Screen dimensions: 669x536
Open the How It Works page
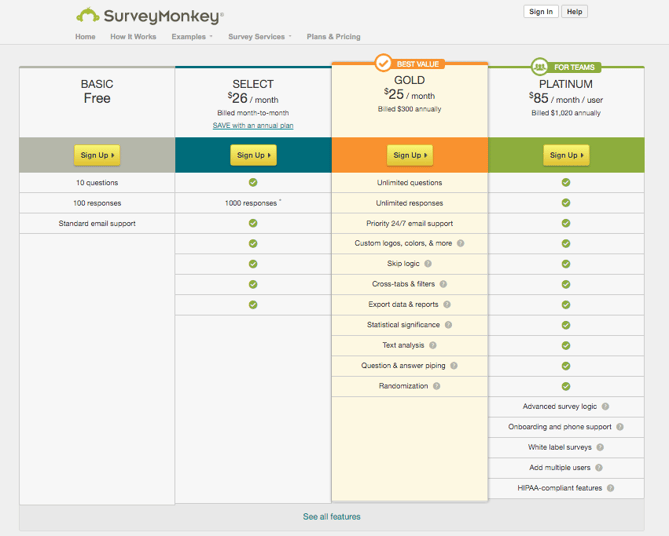pyautogui.click(x=133, y=37)
